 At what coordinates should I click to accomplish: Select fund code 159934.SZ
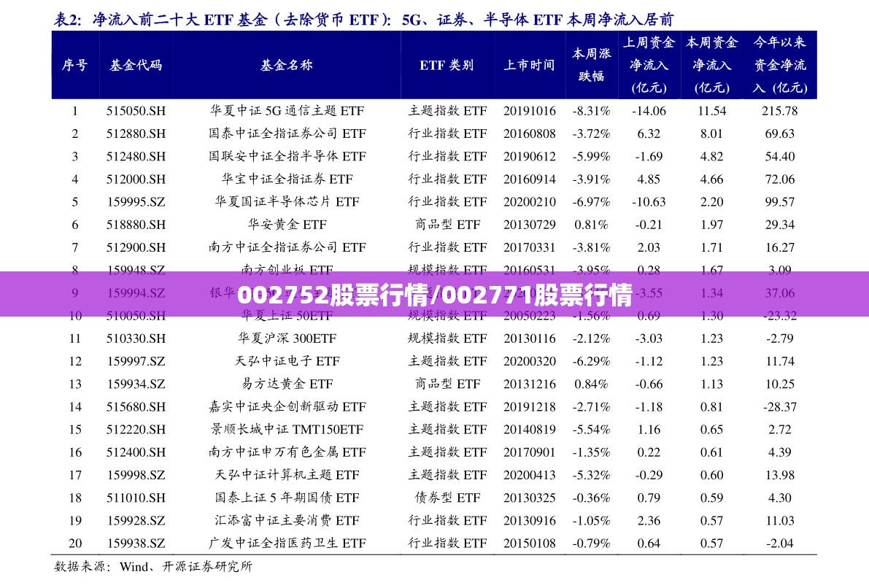click(x=136, y=384)
